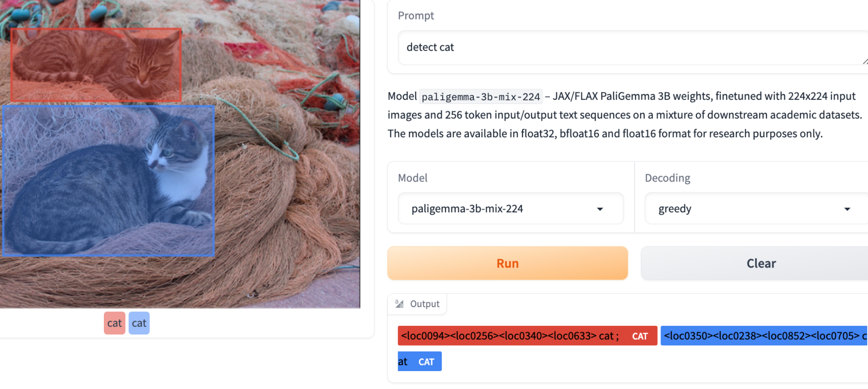
Task: Open the paligemma-3b-mix-224 model selector
Action: click(x=511, y=209)
